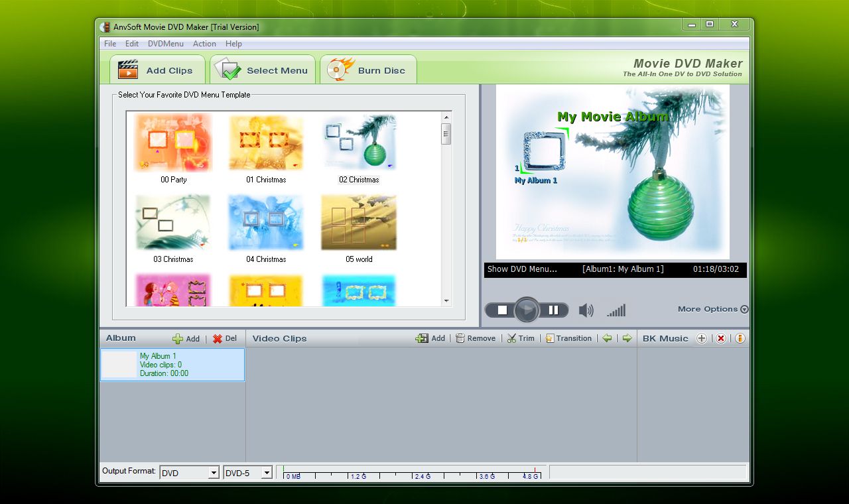Click My Album 1 label in preview
The height and width of the screenshot is (504, 849).
click(536, 180)
